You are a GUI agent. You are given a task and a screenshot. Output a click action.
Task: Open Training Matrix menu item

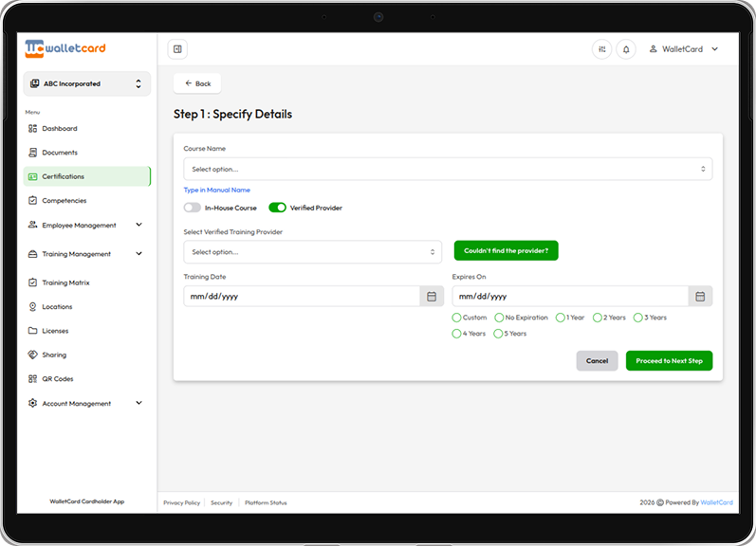pos(86,282)
